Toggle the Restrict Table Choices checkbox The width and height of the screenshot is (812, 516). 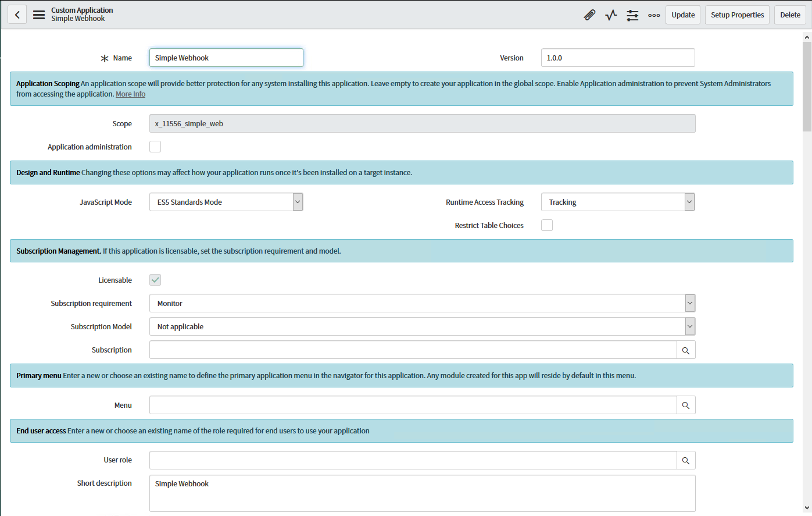(x=547, y=225)
